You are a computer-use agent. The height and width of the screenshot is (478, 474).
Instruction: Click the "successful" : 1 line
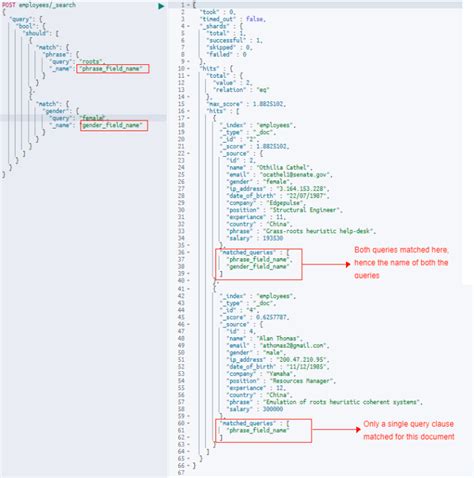(x=234, y=40)
